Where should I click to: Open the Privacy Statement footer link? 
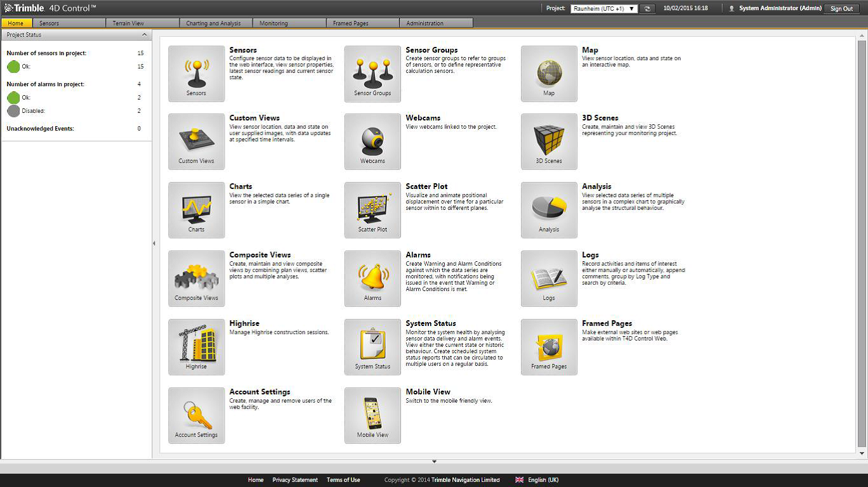(295, 480)
